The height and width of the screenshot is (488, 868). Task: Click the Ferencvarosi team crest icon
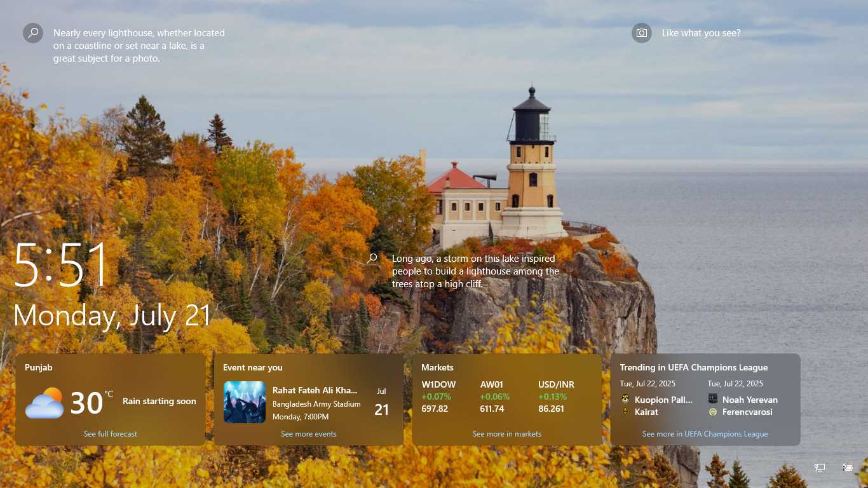click(x=713, y=412)
